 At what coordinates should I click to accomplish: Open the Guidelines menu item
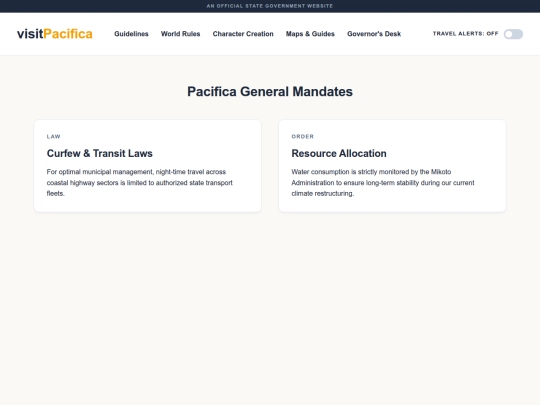131,34
